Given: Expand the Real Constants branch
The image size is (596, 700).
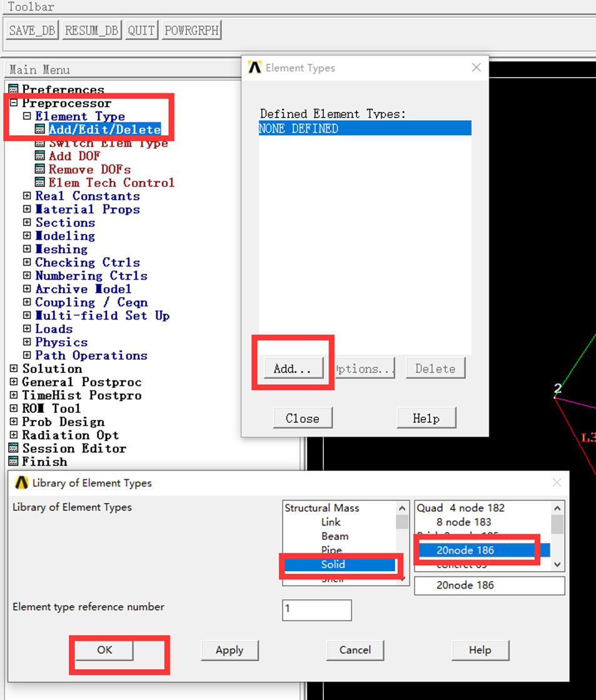Looking at the screenshot, I should point(26,196).
